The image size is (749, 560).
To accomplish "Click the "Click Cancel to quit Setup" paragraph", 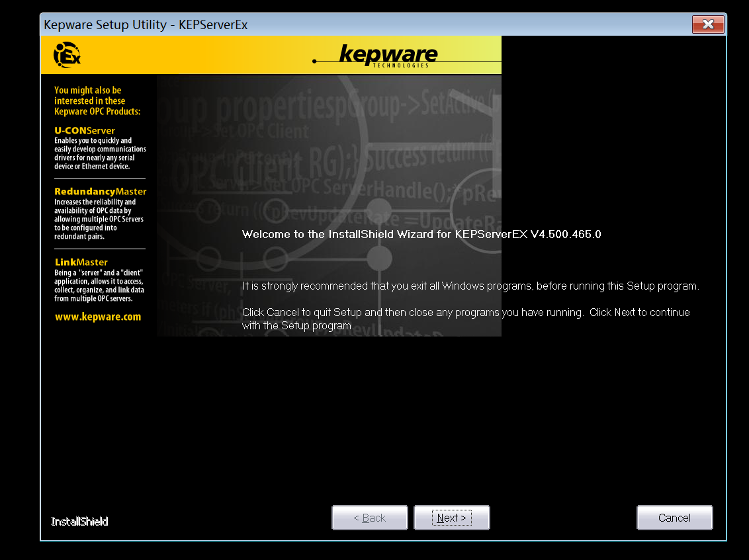I will pos(465,318).
